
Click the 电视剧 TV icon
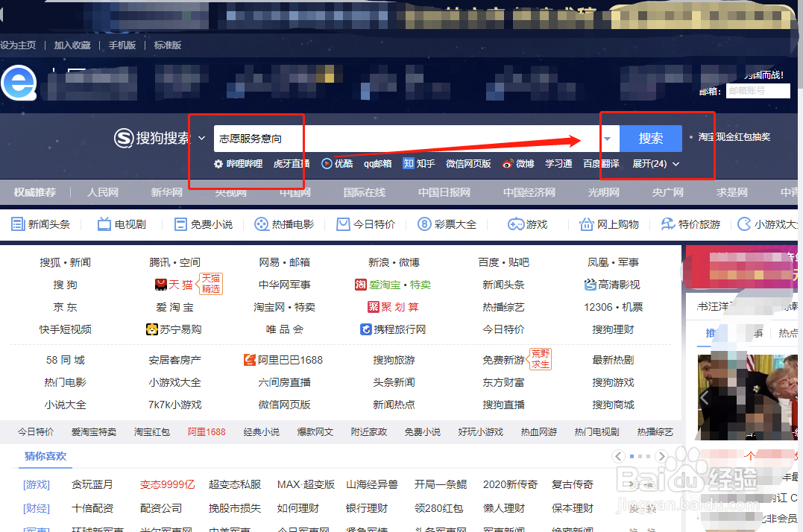click(x=104, y=224)
